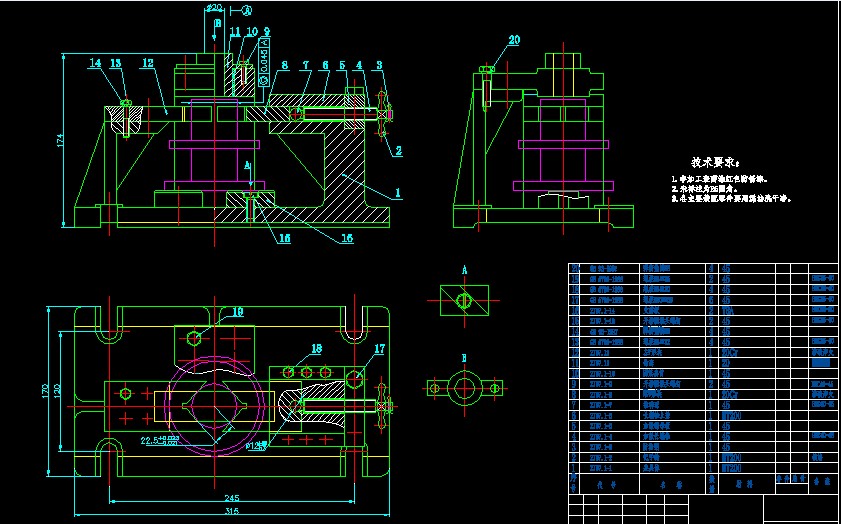Select the part balloon labeled 12
841x524 pixels.
[147, 63]
